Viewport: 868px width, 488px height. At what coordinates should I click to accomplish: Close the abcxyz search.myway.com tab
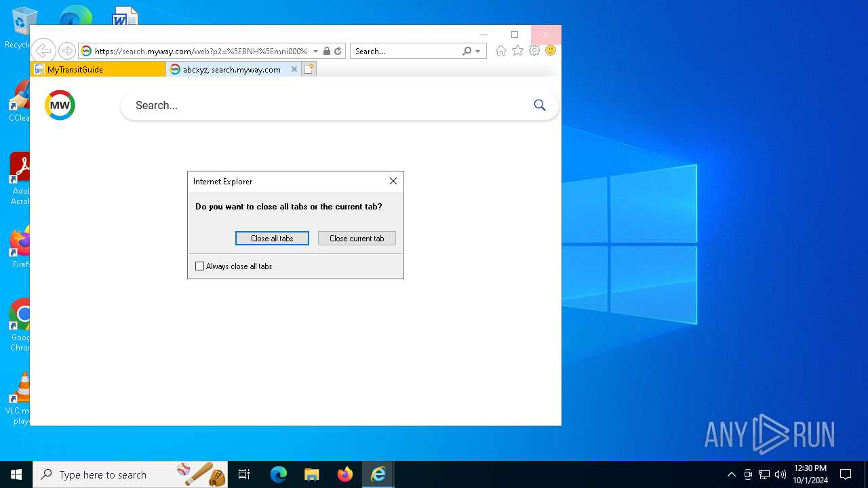point(294,69)
